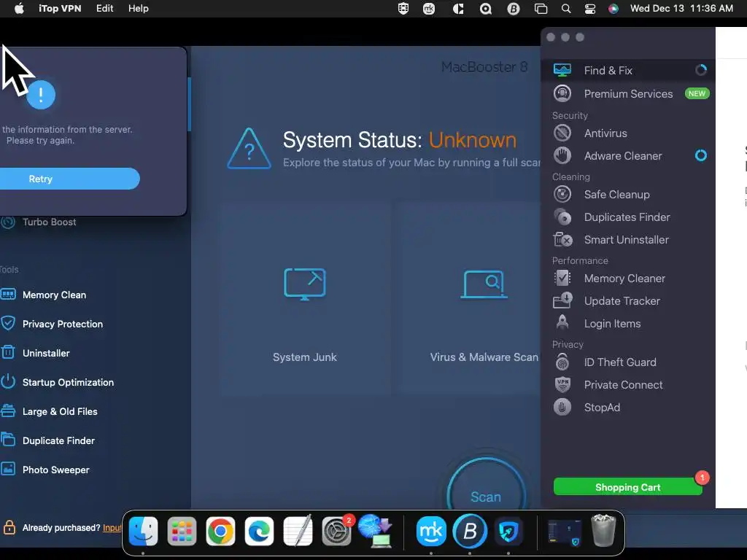Click the MacKeeper mk menu bar icon

click(429, 9)
